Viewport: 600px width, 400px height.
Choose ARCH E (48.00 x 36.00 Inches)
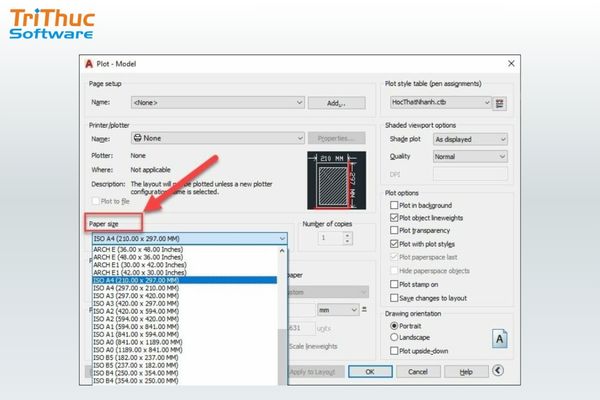185,257
